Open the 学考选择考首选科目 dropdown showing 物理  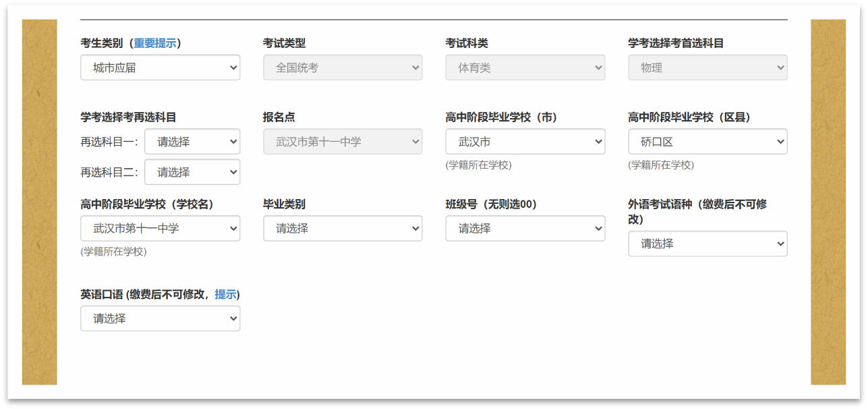pyautogui.click(x=707, y=67)
